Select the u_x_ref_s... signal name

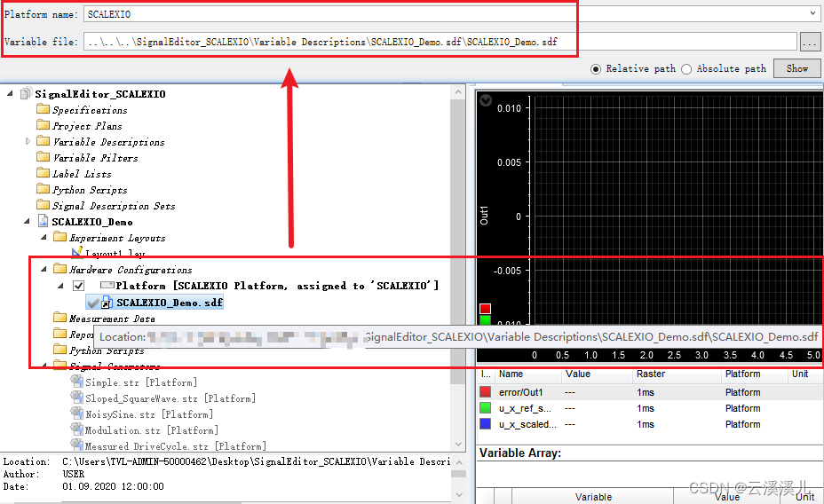point(525,408)
